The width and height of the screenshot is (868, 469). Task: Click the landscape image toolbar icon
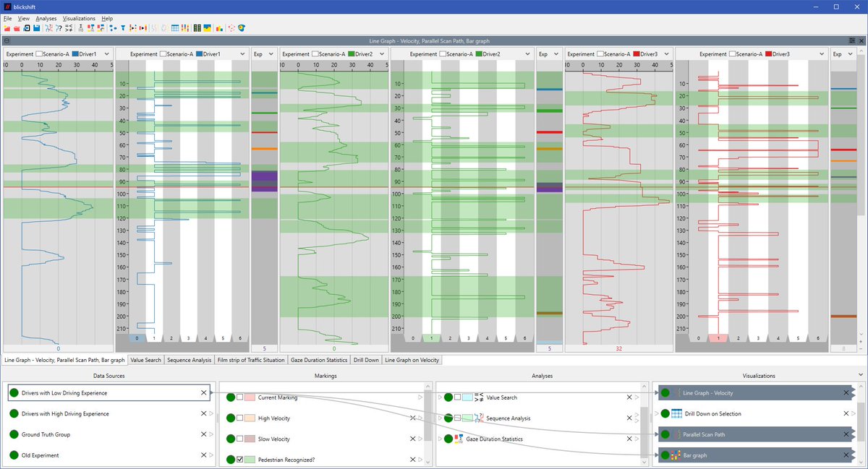click(x=207, y=28)
